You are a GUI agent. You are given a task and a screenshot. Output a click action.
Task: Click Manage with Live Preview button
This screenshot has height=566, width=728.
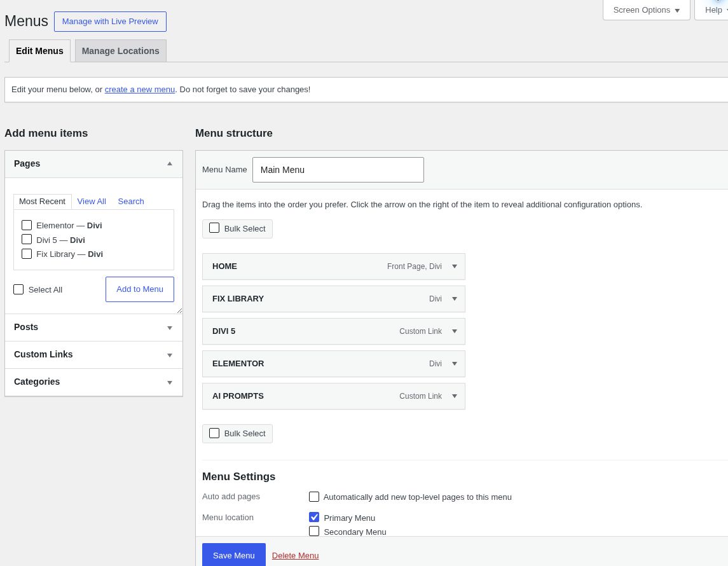pos(110,22)
